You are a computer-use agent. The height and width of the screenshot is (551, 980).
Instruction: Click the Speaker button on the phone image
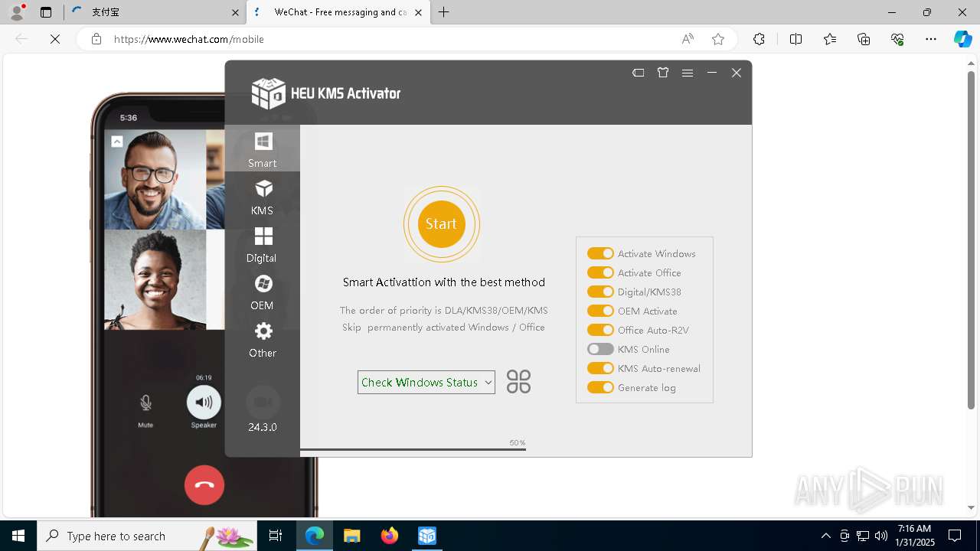(204, 403)
